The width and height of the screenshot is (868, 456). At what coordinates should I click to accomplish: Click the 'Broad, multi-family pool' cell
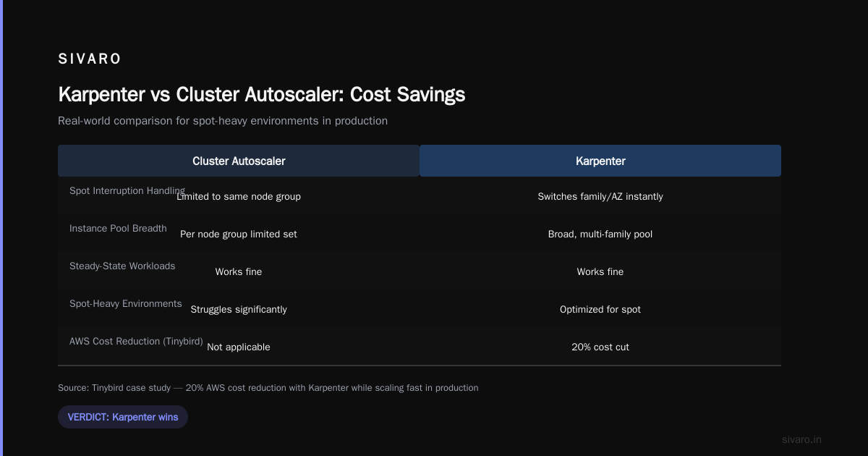tap(600, 234)
